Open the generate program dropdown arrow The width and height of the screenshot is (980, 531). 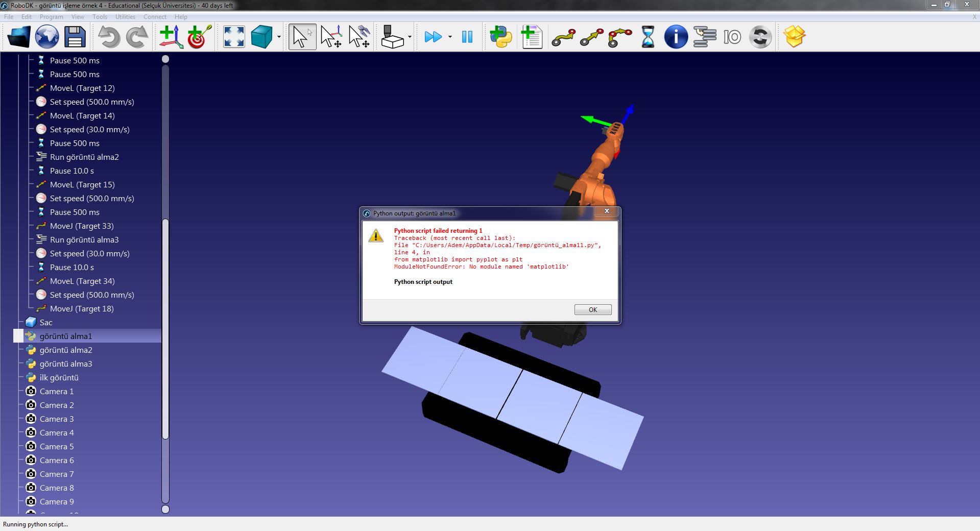pos(410,37)
